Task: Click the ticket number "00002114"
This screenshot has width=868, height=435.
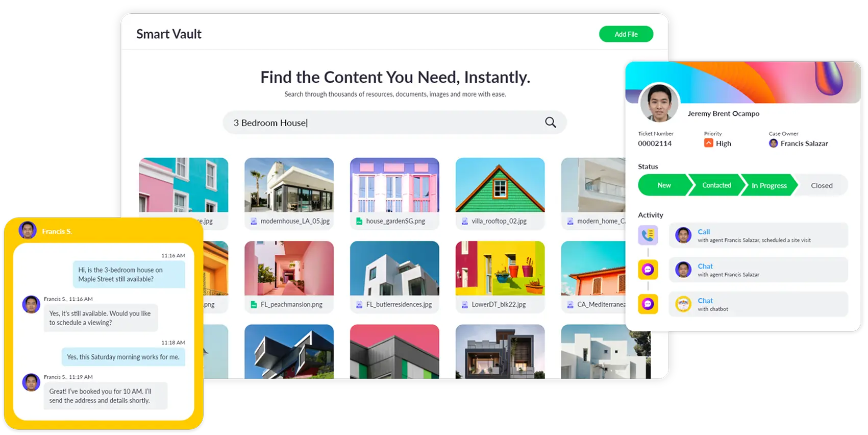Action: (x=655, y=143)
